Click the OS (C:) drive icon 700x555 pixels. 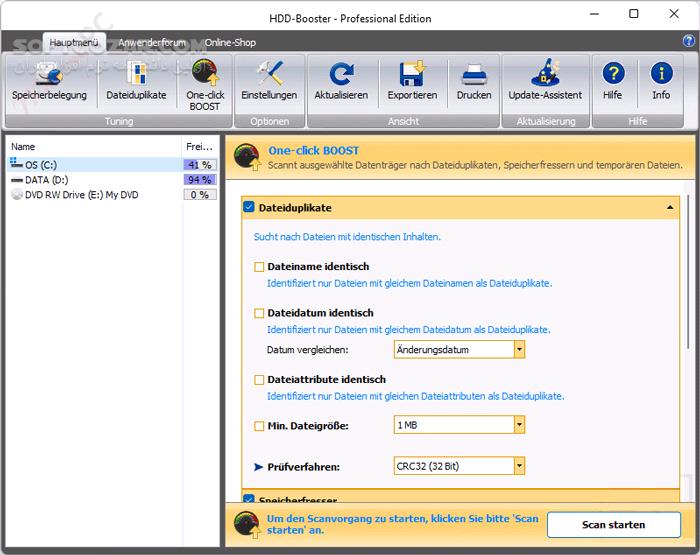[17, 163]
